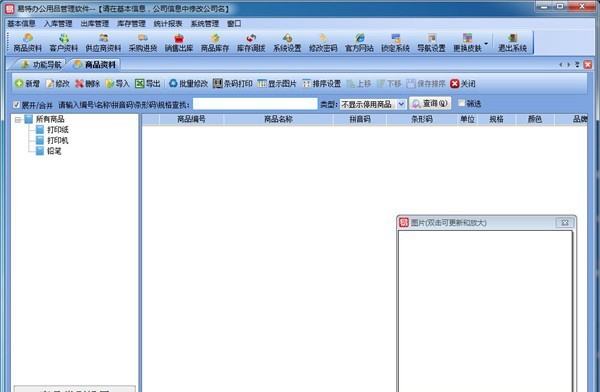
Task: Open the 更换皮肤 dropdown arrow
Action: 486,43
